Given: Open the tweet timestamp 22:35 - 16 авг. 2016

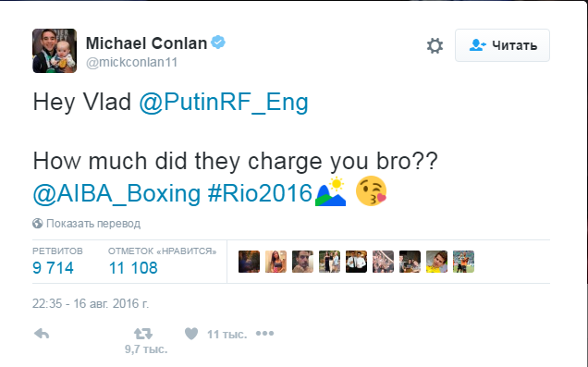Looking at the screenshot, I should pos(91,303).
